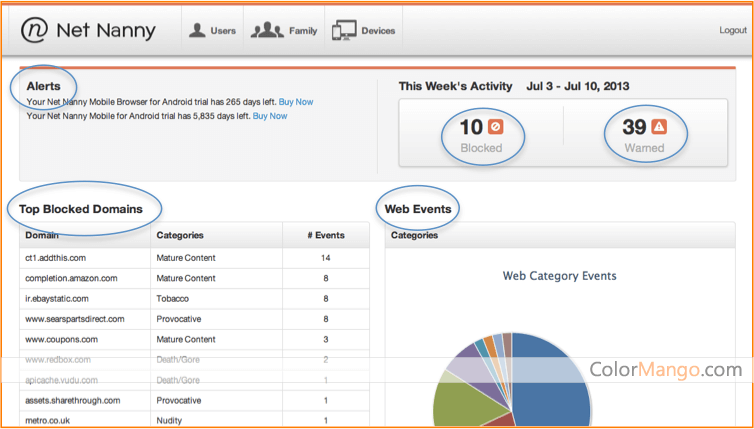Click ct1.addthis.com domain row
This screenshot has height=429, width=754.
point(194,258)
